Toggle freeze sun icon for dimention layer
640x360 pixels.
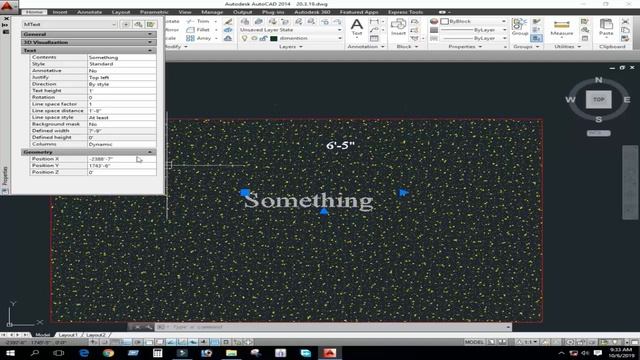[254, 38]
